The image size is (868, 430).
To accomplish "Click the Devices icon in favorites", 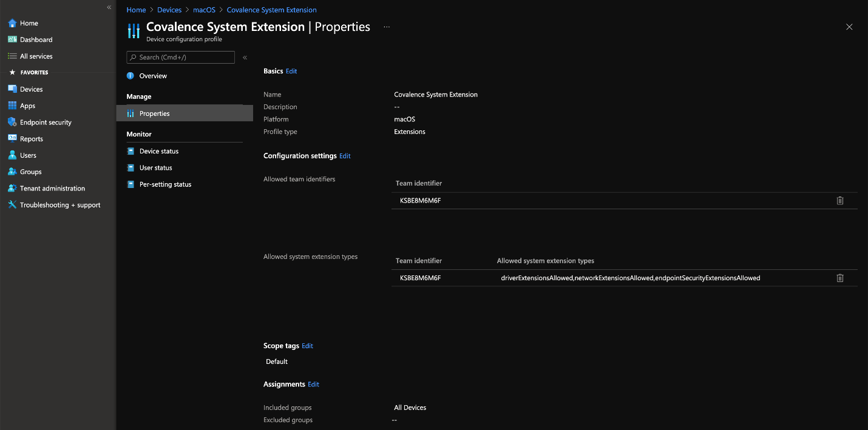I will 12,89.
